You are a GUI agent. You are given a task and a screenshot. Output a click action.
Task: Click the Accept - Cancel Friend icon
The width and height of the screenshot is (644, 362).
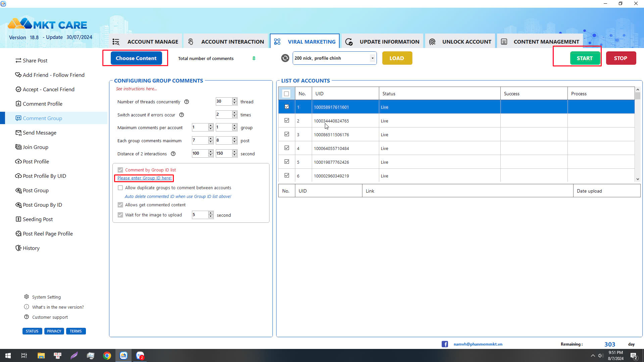[x=18, y=89]
